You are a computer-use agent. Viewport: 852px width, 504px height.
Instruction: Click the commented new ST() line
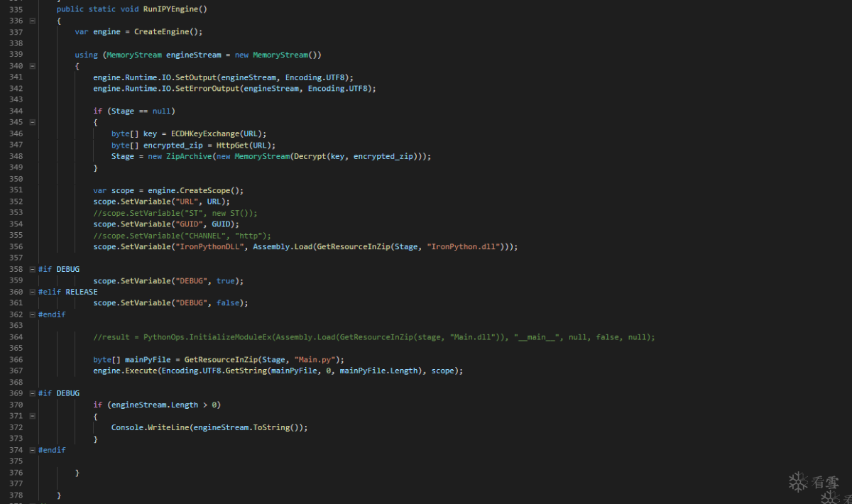pyautogui.click(x=175, y=213)
